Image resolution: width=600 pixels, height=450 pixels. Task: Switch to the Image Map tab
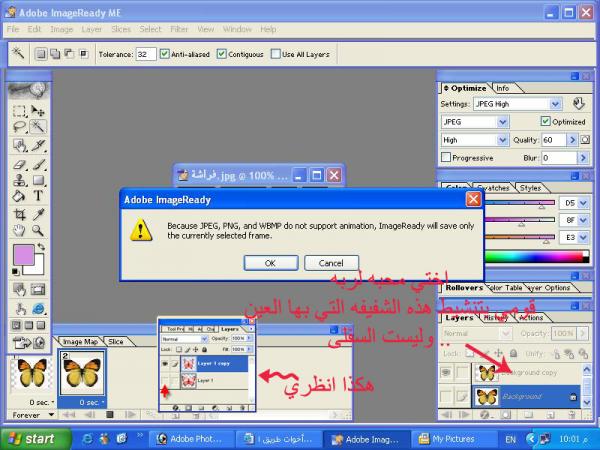point(80,341)
